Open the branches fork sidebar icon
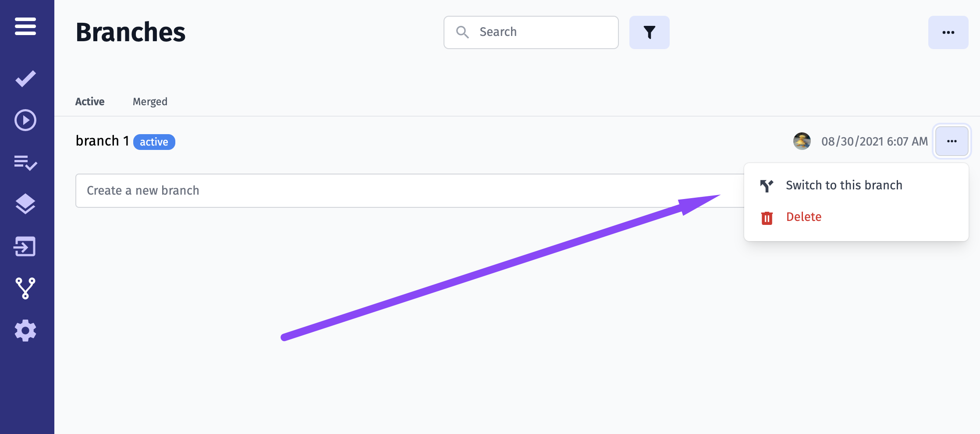The width and height of the screenshot is (980, 434). [x=25, y=288]
